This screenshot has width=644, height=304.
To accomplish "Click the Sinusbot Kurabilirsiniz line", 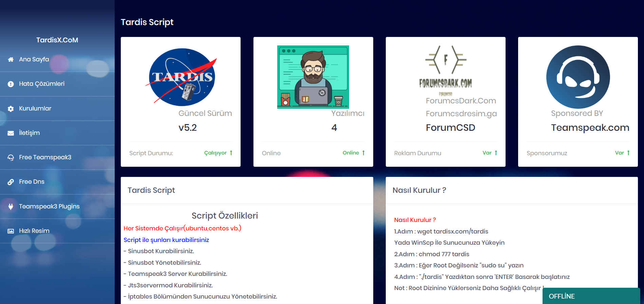I will tap(159, 251).
